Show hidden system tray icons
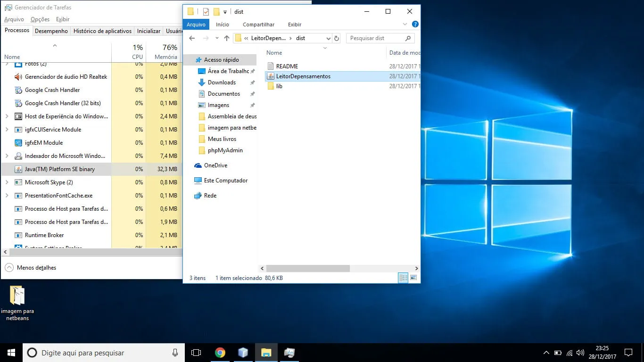 546,353
